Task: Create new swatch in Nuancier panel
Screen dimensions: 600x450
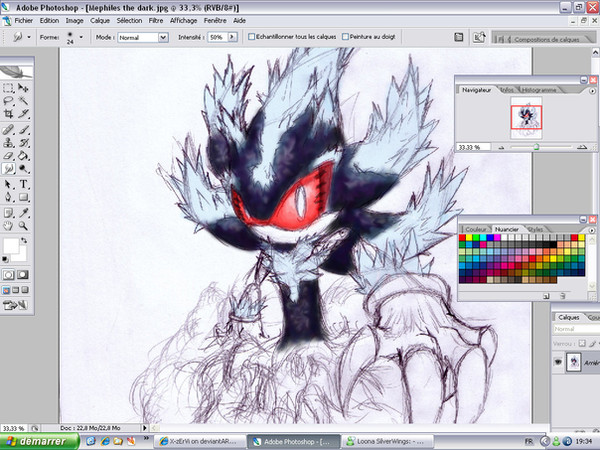Action: tap(546, 296)
